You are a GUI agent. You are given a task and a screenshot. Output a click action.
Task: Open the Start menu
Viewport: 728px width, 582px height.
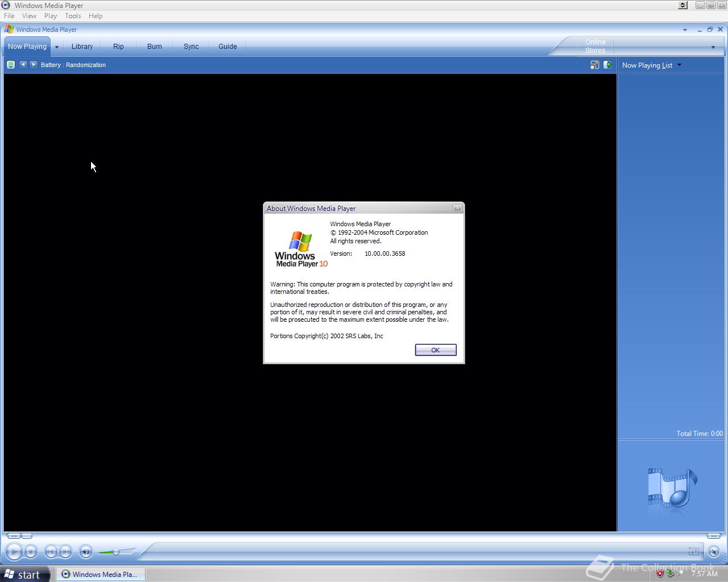coord(25,574)
